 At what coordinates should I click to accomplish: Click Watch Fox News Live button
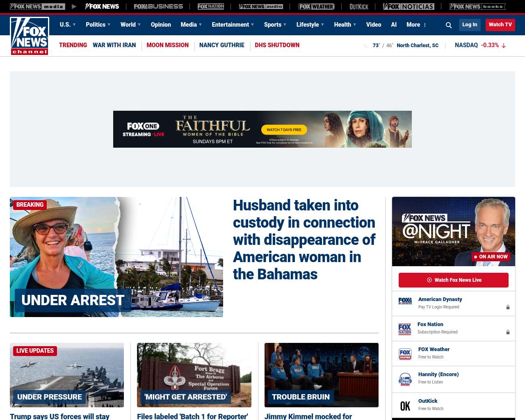pyautogui.click(x=454, y=280)
